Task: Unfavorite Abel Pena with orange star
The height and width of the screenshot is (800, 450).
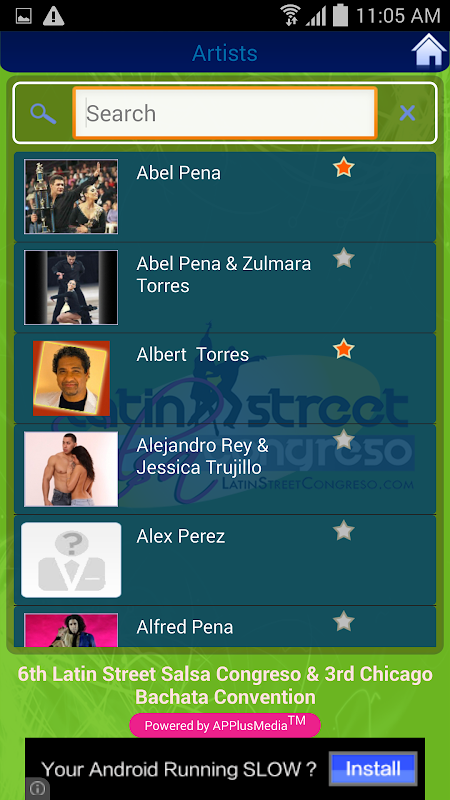Action: tap(344, 168)
